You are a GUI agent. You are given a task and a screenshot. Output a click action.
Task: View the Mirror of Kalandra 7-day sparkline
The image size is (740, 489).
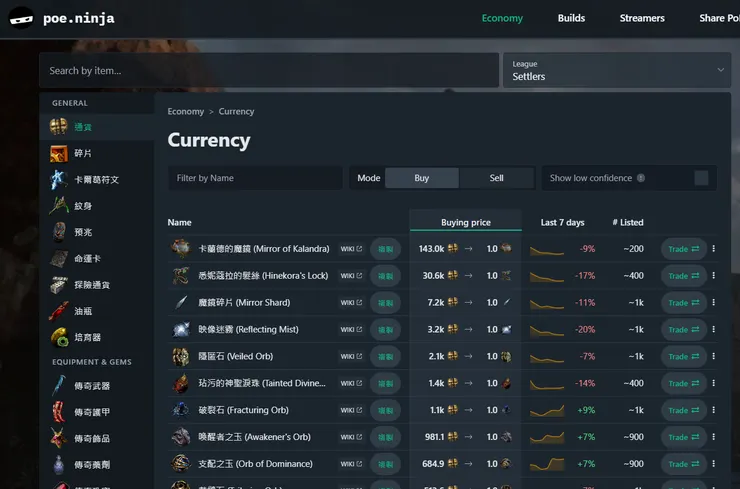click(547, 250)
